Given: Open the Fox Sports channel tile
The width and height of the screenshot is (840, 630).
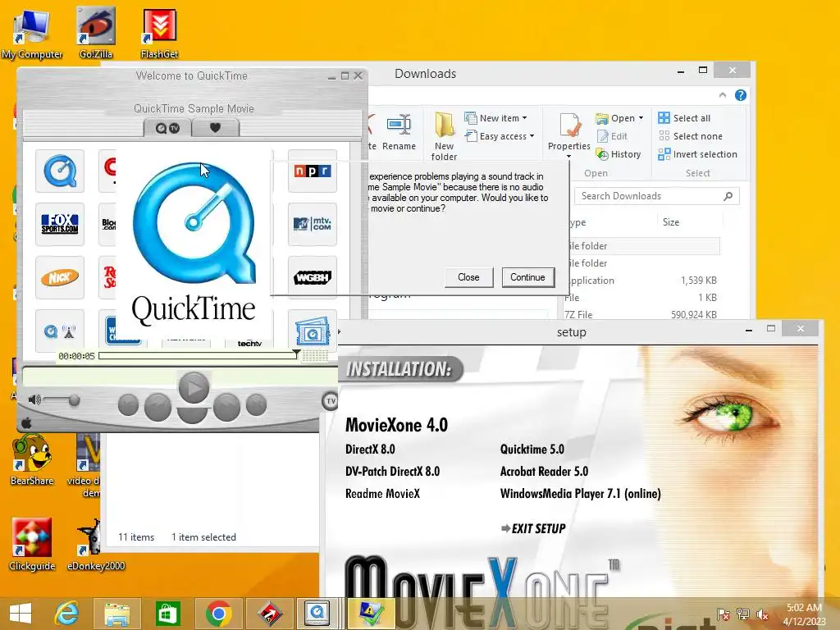Looking at the screenshot, I should [60, 224].
